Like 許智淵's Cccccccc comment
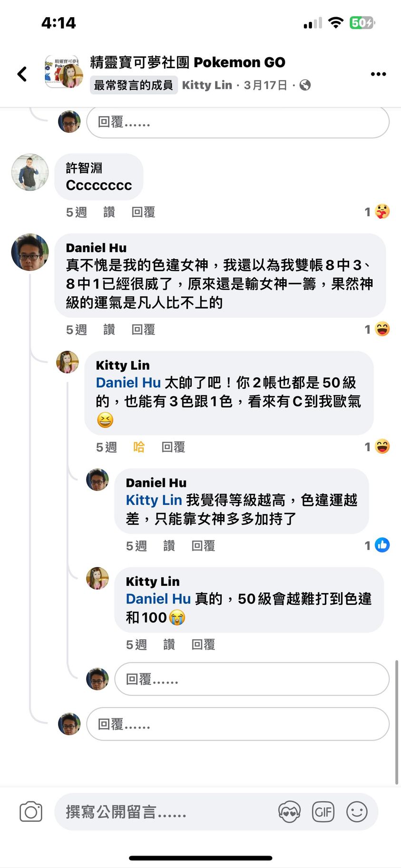 [x=109, y=212]
